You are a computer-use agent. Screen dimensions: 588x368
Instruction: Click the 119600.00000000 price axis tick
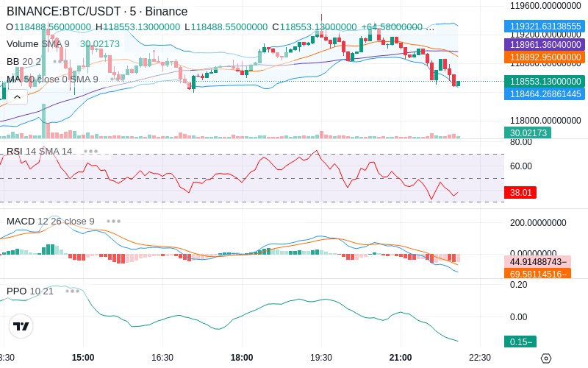(x=545, y=6)
